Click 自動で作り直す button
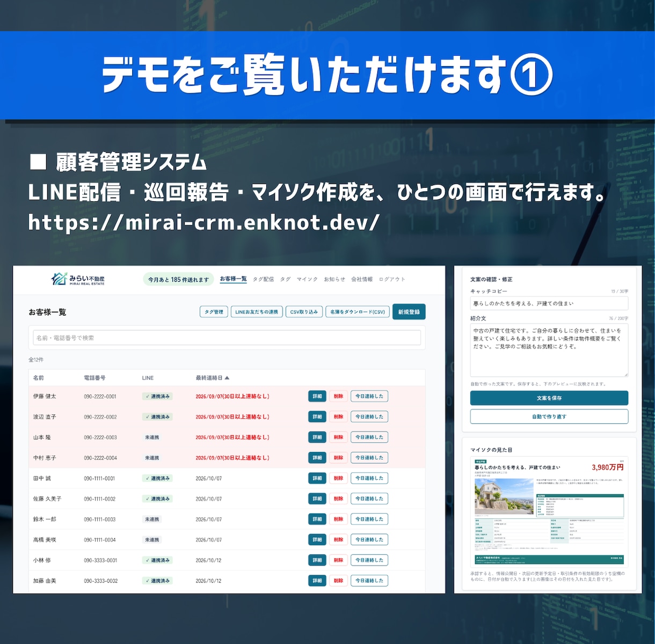The height and width of the screenshot is (644, 655). click(549, 416)
